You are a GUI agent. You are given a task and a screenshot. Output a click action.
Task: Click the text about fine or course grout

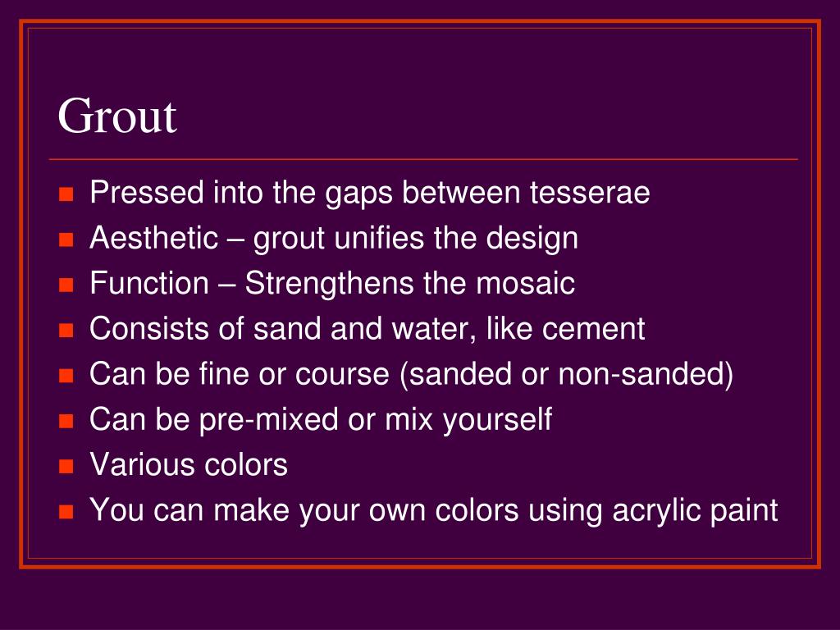[x=412, y=374]
